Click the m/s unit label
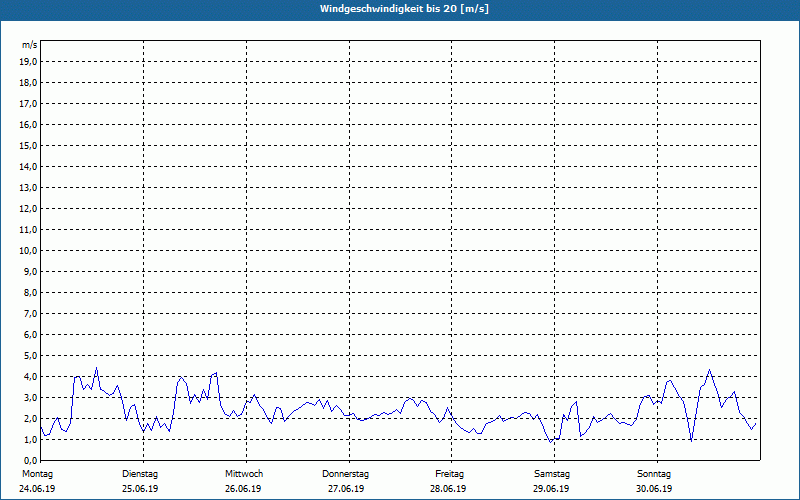800x500 pixels. [30, 45]
